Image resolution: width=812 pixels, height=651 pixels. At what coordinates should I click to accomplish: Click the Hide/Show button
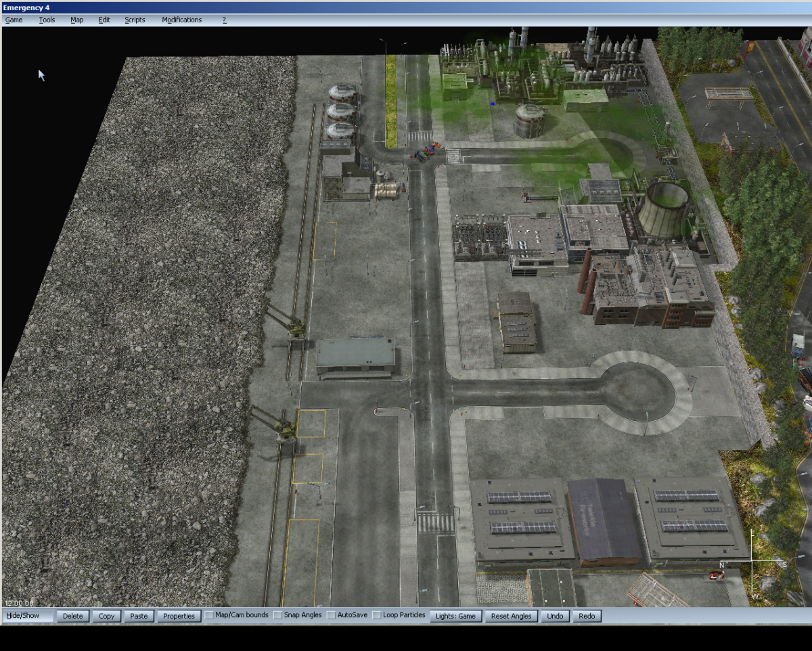coord(28,616)
